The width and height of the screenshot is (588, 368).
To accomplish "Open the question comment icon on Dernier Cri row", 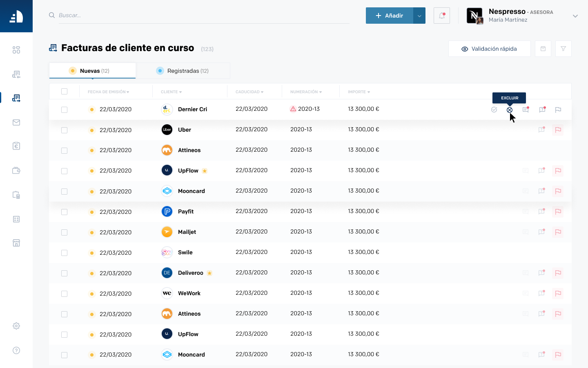I will point(542,110).
